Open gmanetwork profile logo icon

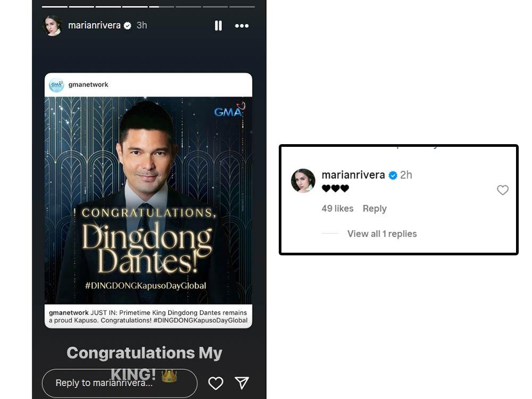pos(56,85)
